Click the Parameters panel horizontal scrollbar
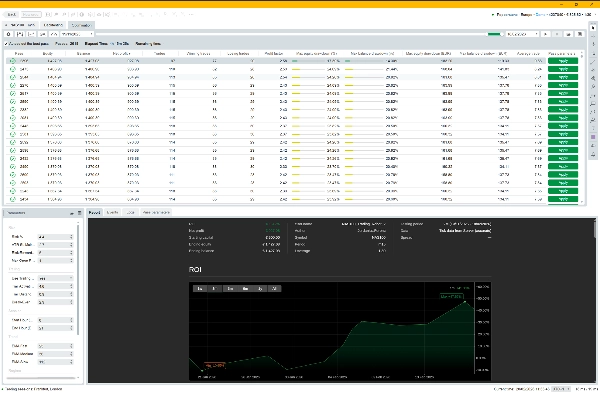 (41, 378)
